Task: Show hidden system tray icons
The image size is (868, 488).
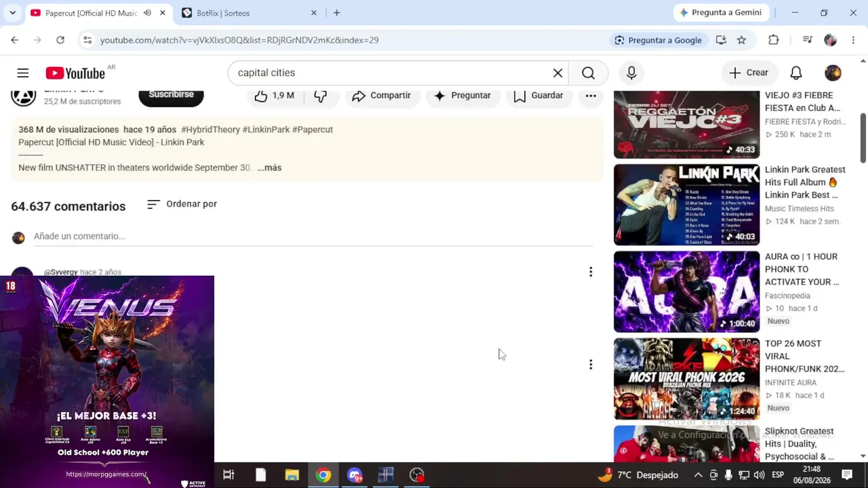Action: pyautogui.click(x=698, y=475)
